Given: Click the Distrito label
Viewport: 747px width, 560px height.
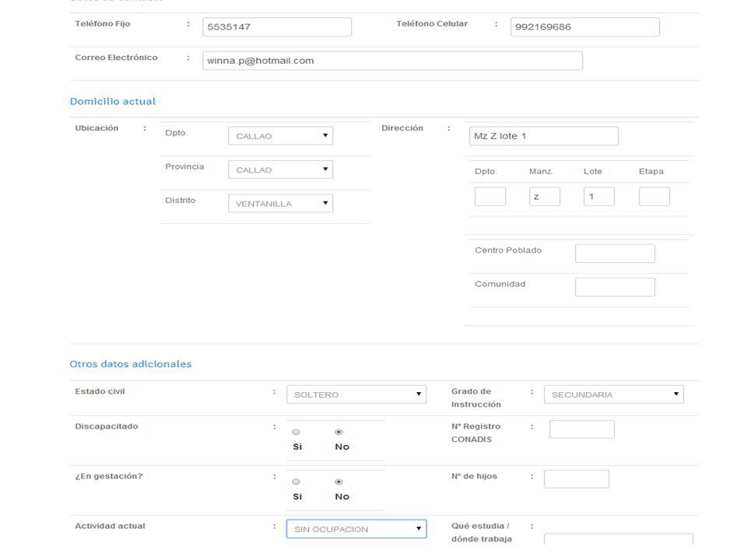Looking at the screenshot, I should 180,201.
